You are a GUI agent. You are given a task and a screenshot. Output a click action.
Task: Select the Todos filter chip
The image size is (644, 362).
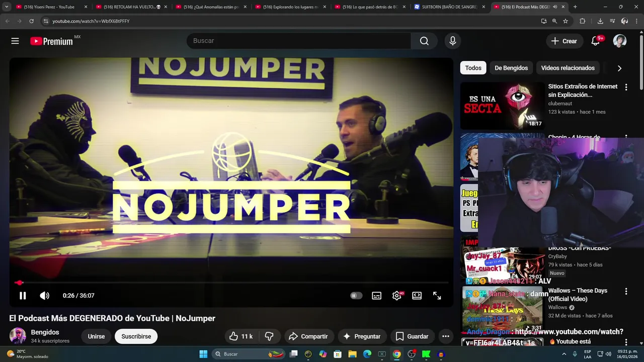(x=473, y=68)
